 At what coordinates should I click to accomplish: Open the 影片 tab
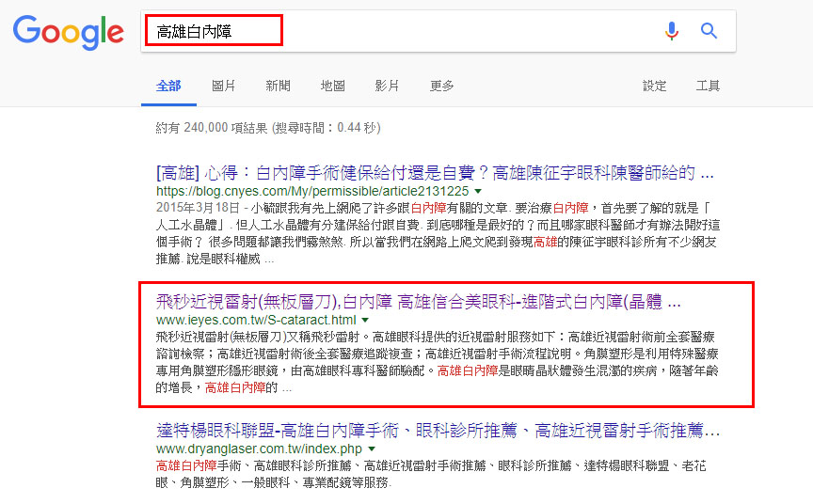tap(387, 86)
